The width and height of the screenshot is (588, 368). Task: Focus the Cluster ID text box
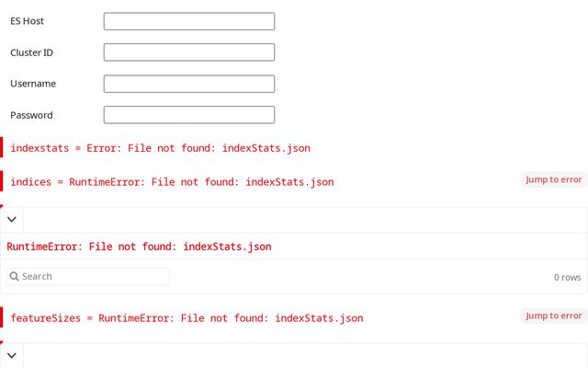click(188, 52)
